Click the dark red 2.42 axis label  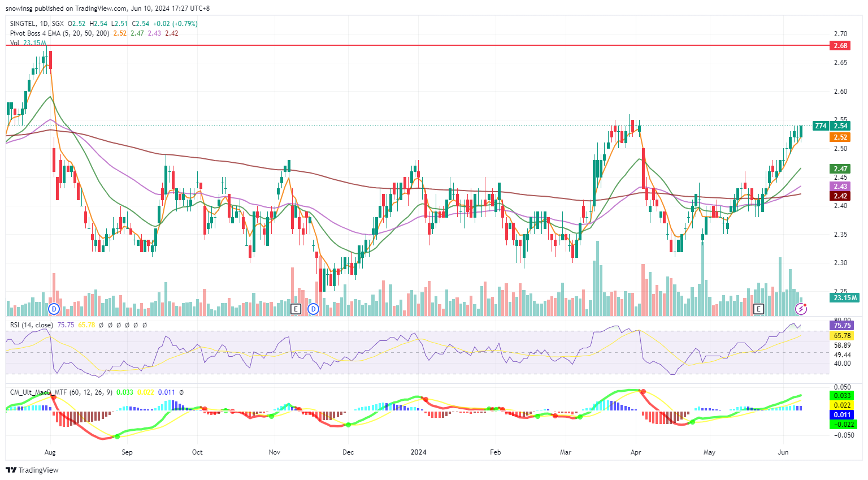(x=840, y=196)
